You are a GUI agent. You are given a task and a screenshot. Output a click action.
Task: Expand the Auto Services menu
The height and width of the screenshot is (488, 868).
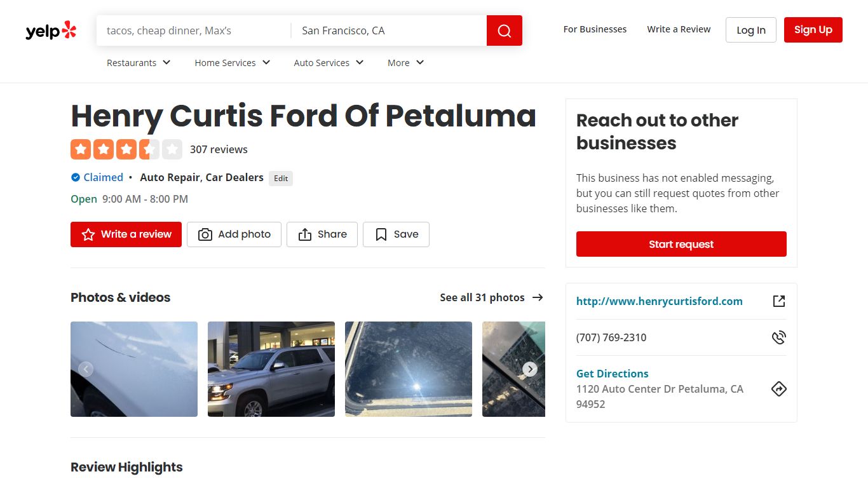(x=329, y=63)
